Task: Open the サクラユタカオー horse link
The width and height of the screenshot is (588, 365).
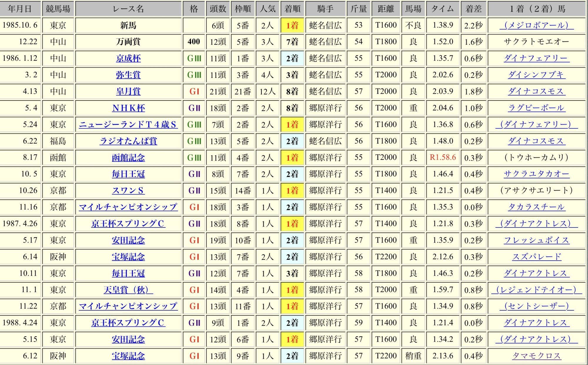Action: (x=537, y=174)
